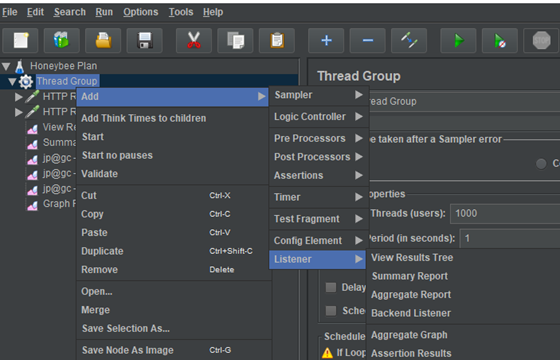Open the Options menu
The image size is (560, 360).
click(x=141, y=12)
